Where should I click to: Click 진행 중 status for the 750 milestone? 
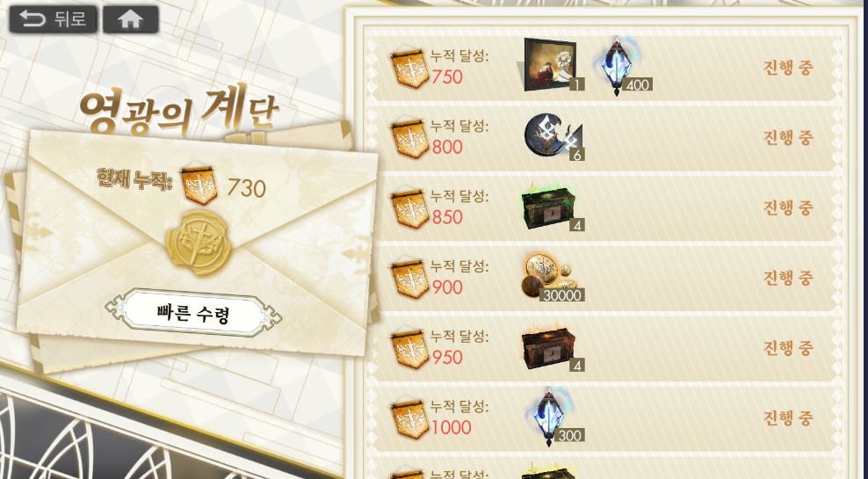788,68
